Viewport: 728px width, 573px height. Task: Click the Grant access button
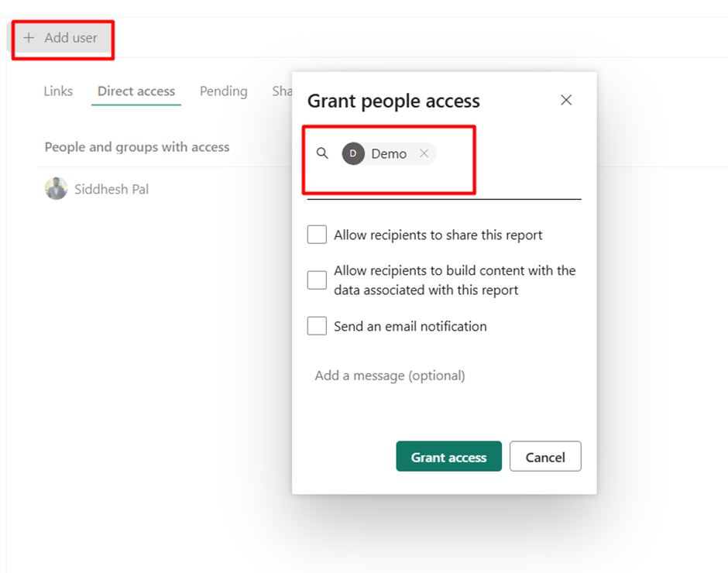pos(448,456)
